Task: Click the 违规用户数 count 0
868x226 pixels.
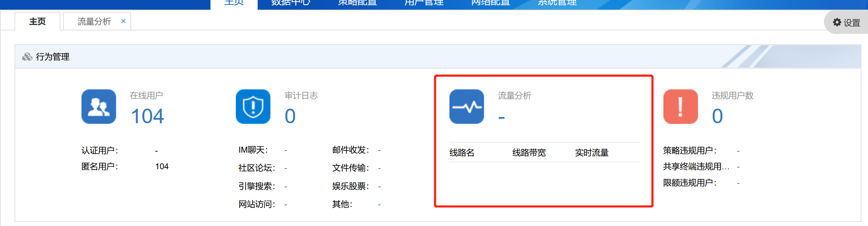Action: click(717, 116)
